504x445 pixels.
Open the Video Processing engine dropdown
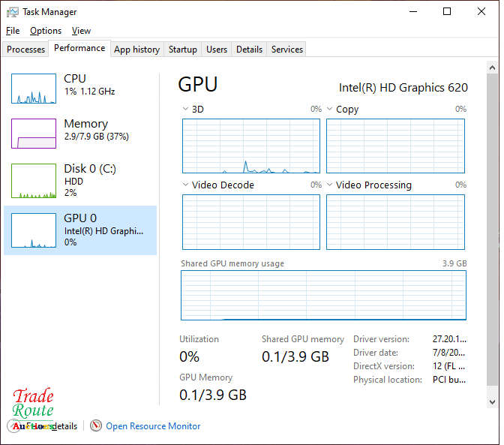[330, 185]
